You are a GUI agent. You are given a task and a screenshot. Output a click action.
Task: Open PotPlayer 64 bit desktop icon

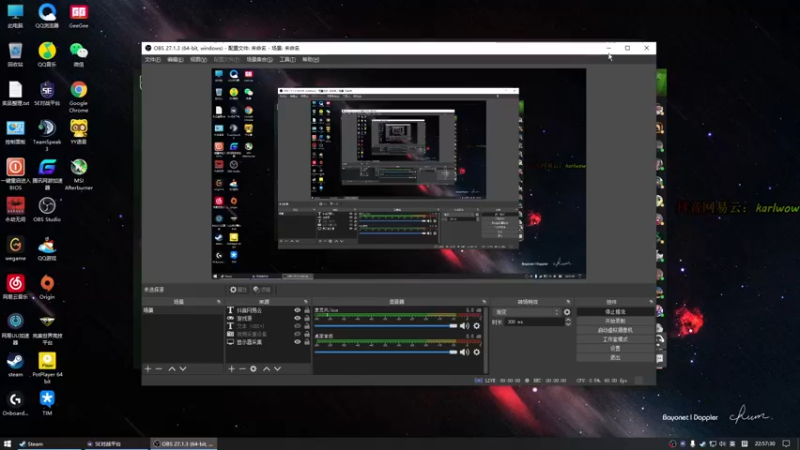47,368
